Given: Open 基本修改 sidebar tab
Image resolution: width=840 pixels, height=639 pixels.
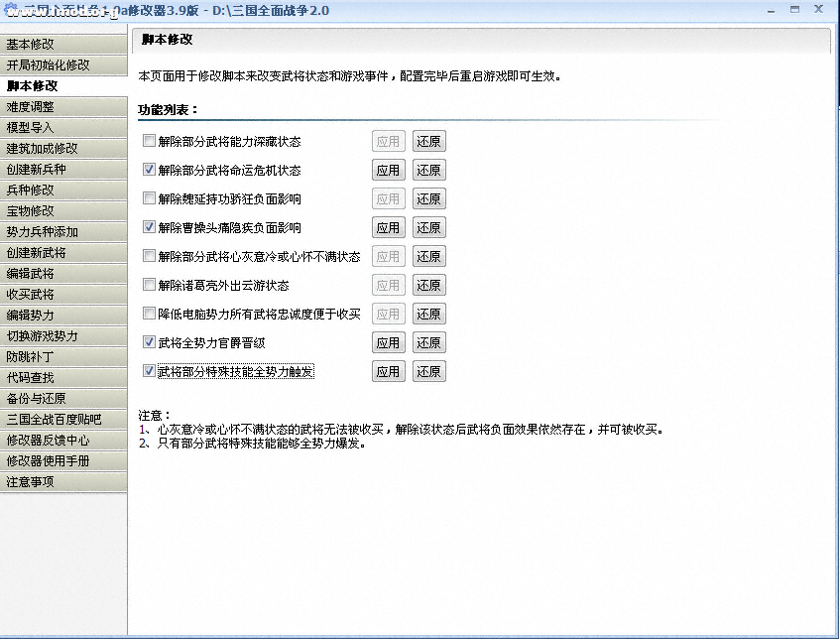Looking at the screenshot, I should [x=63, y=44].
